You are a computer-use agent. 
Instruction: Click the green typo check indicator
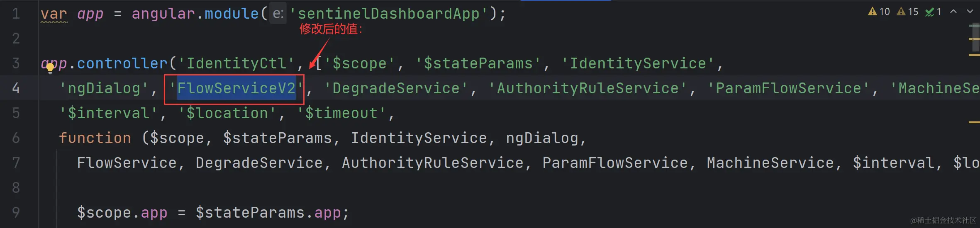(933, 12)
